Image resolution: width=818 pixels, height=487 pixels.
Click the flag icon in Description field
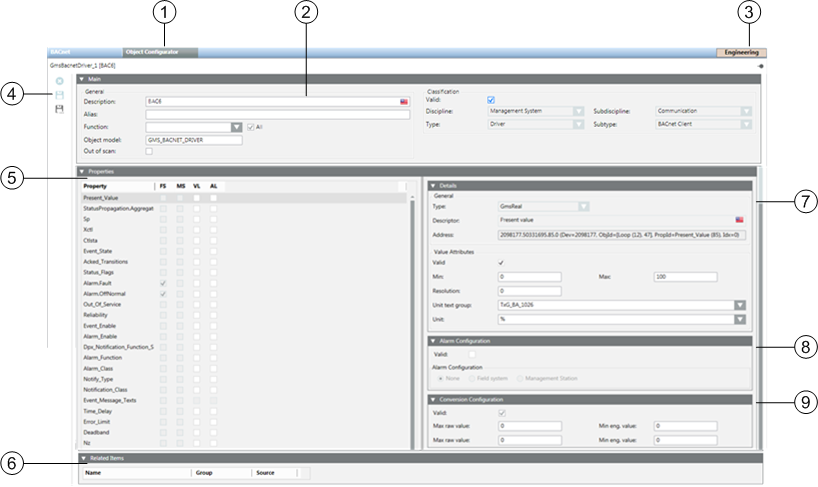[x=404, y=102]
